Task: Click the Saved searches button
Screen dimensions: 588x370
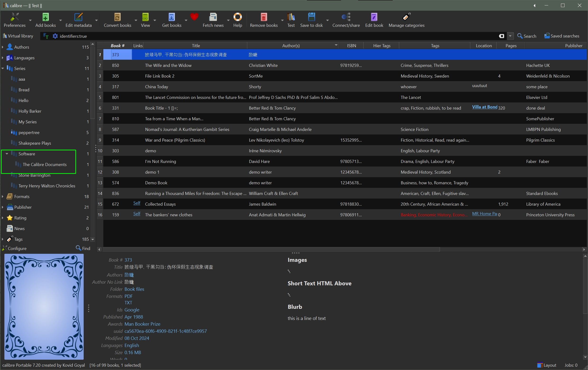Action: coord(562,36)
